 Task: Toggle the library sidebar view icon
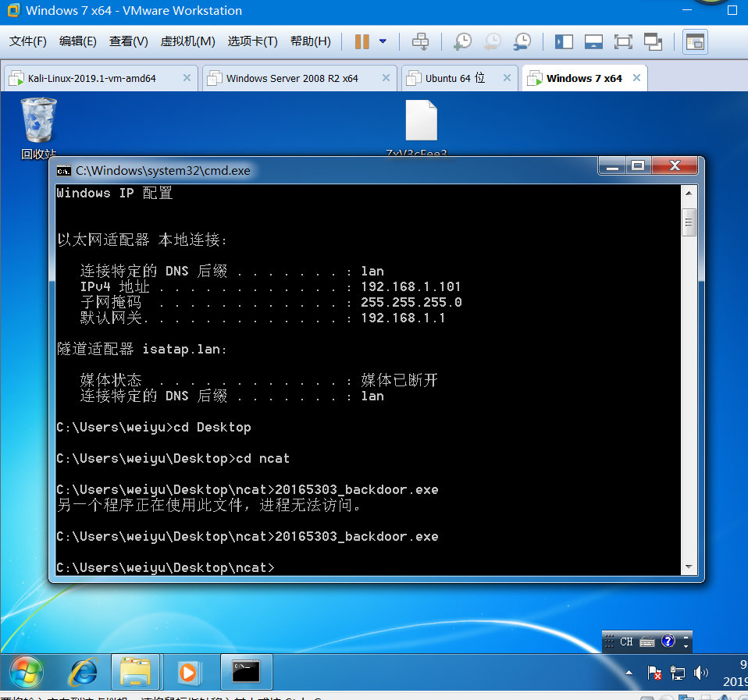click(x=564, y=42)
